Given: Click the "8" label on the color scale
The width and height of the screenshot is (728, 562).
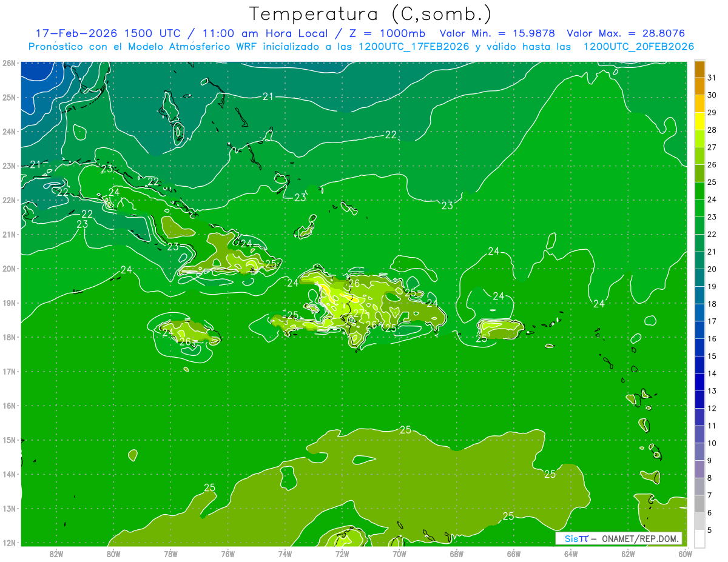Looking at the screenshot, I should click(x=710, y=478).
